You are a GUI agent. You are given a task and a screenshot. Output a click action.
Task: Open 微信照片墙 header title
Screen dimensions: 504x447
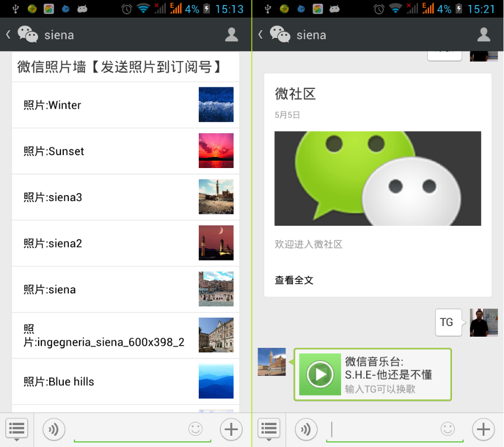[120, 67]
